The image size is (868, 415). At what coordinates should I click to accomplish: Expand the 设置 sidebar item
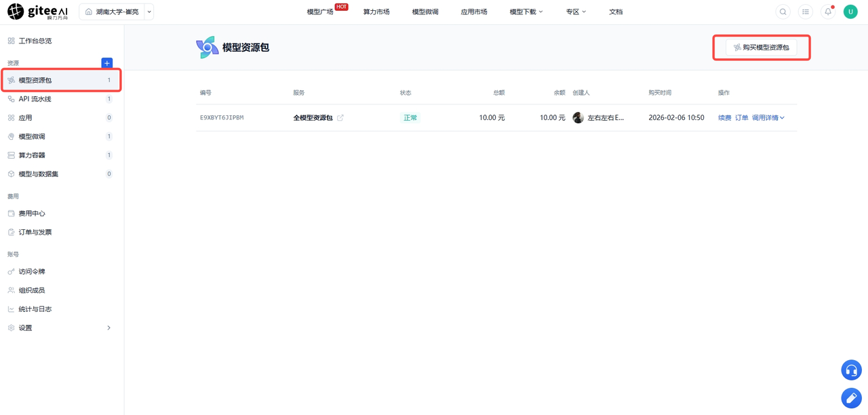61,328
